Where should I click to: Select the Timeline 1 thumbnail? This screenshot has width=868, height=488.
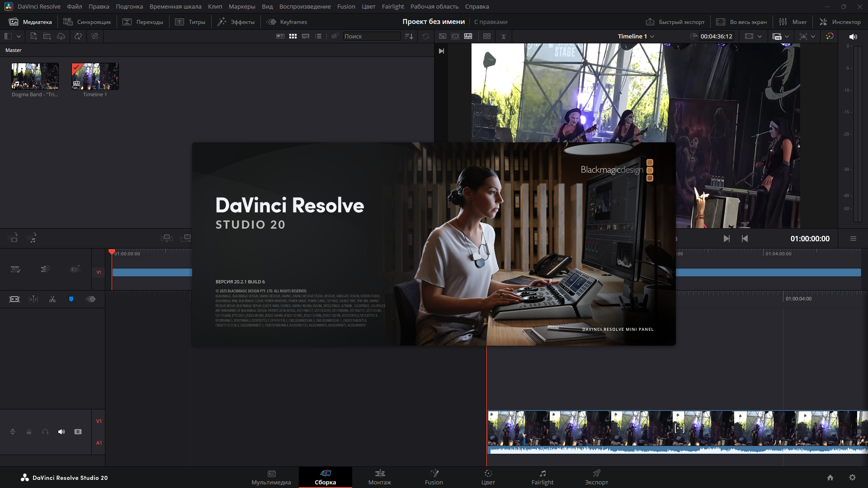(x=95, y=76)
